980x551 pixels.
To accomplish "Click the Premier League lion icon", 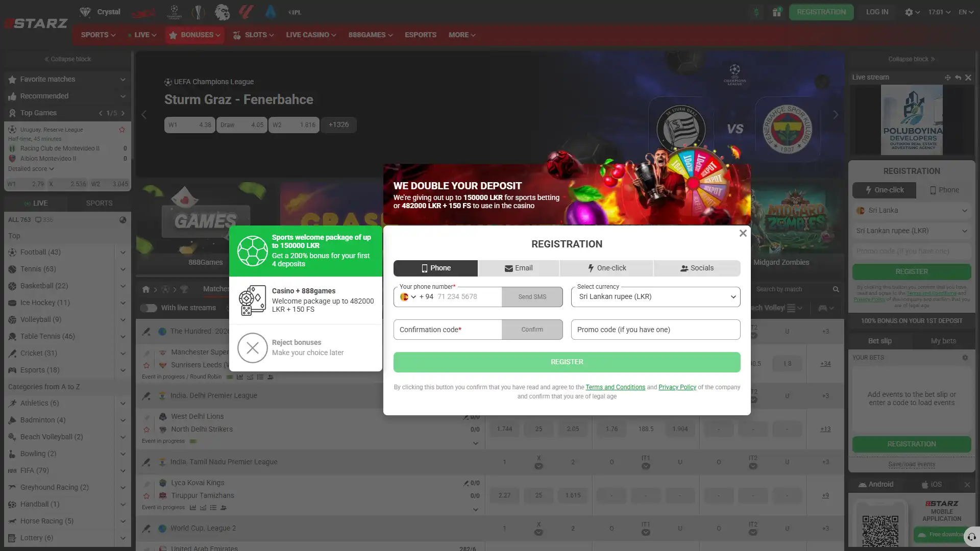I will [222, 12].
